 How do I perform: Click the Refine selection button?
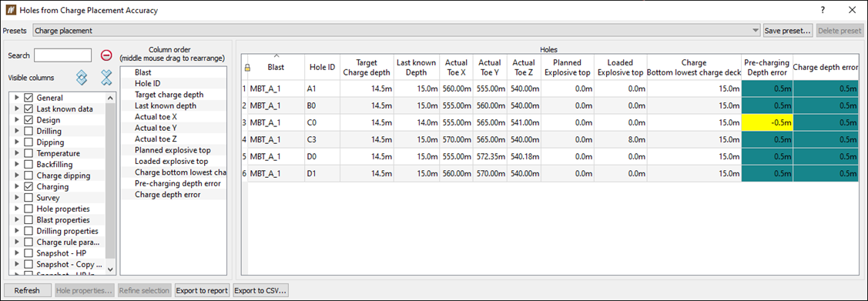coord(145,290)
